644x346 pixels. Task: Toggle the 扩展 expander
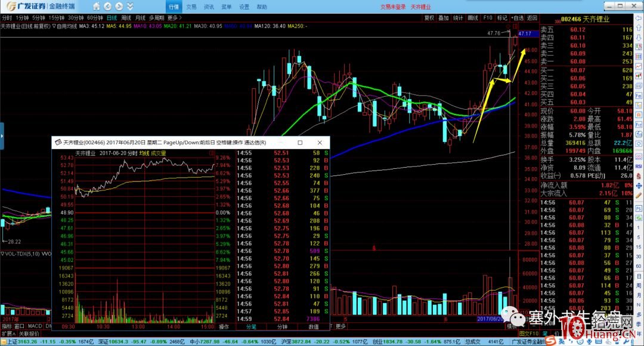(x=8, y=333)
